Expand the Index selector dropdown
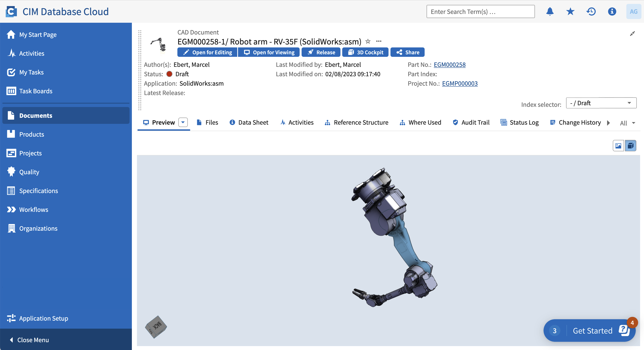644x350 pixels. click(601, 103)
